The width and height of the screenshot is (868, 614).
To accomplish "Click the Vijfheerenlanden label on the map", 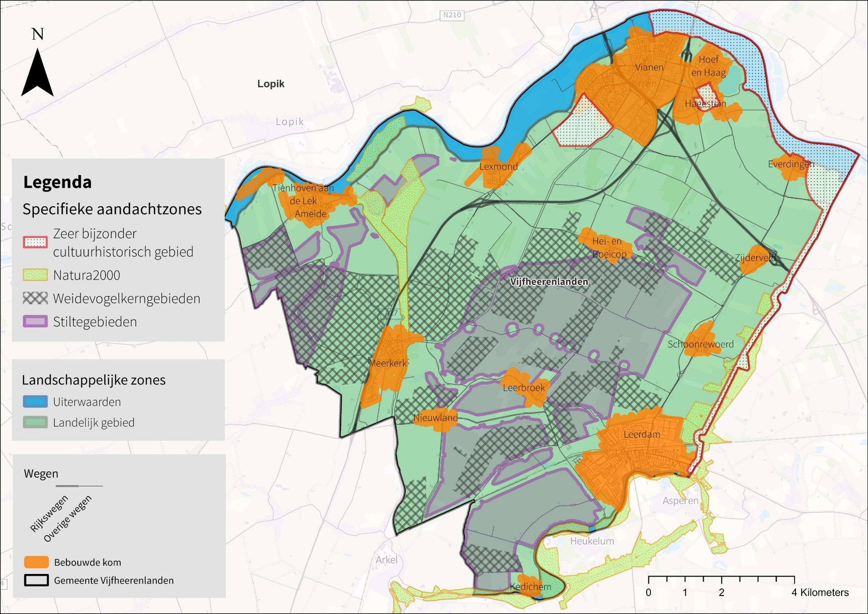I will point(549,282).
